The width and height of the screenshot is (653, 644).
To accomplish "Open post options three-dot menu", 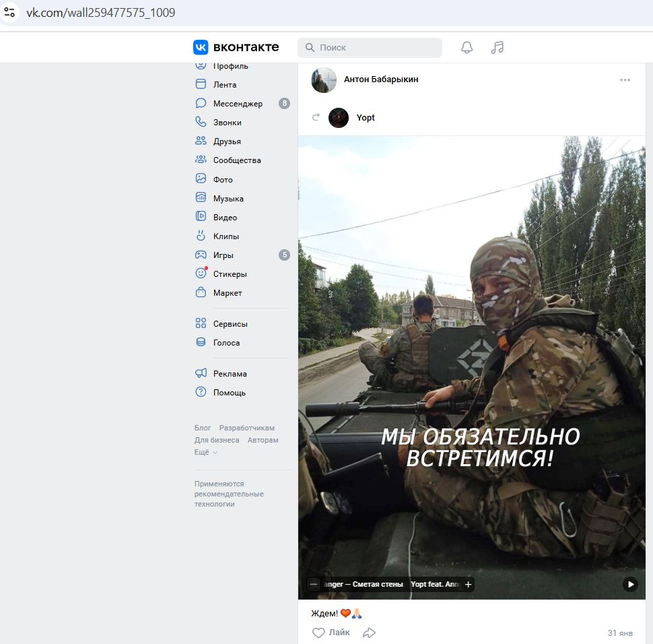I will point(625,80).
